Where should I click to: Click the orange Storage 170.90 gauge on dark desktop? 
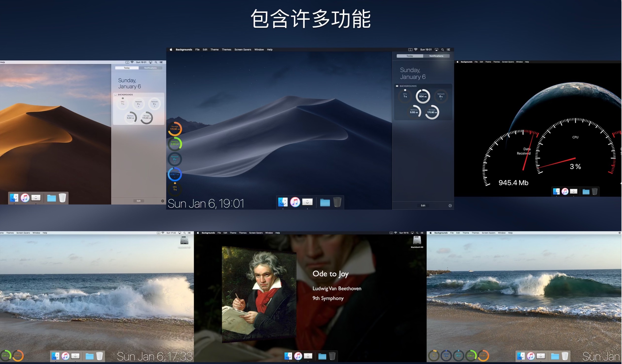click(175, 128)
